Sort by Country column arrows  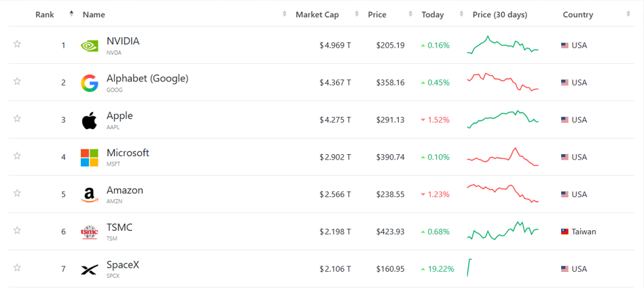(x=628, y=14)
